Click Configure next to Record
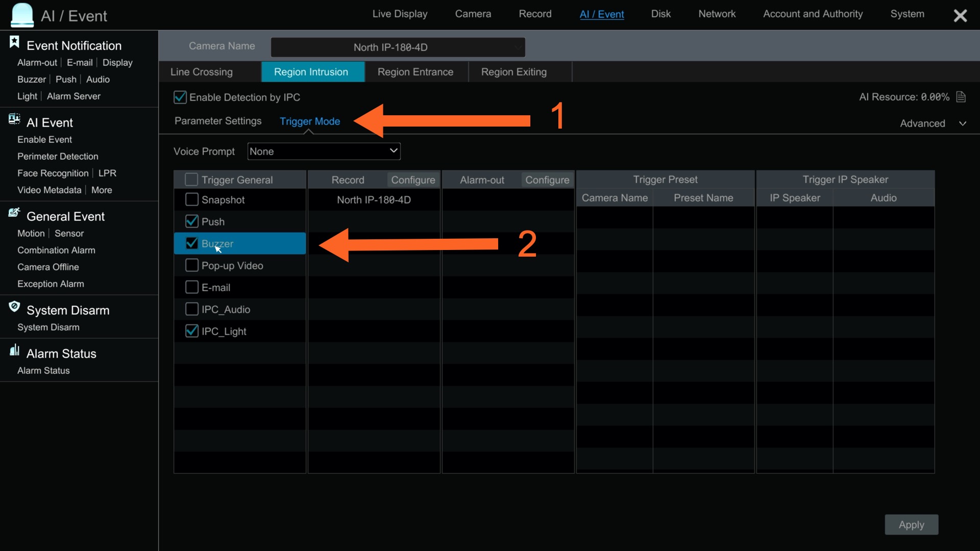The image size is (980, 551). pyautogui.click(x=412, y=180)
